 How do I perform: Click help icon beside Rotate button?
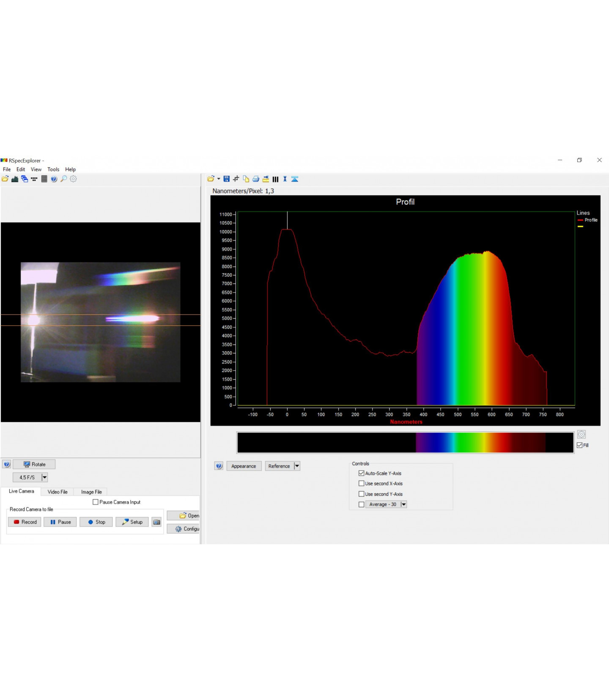7,464
